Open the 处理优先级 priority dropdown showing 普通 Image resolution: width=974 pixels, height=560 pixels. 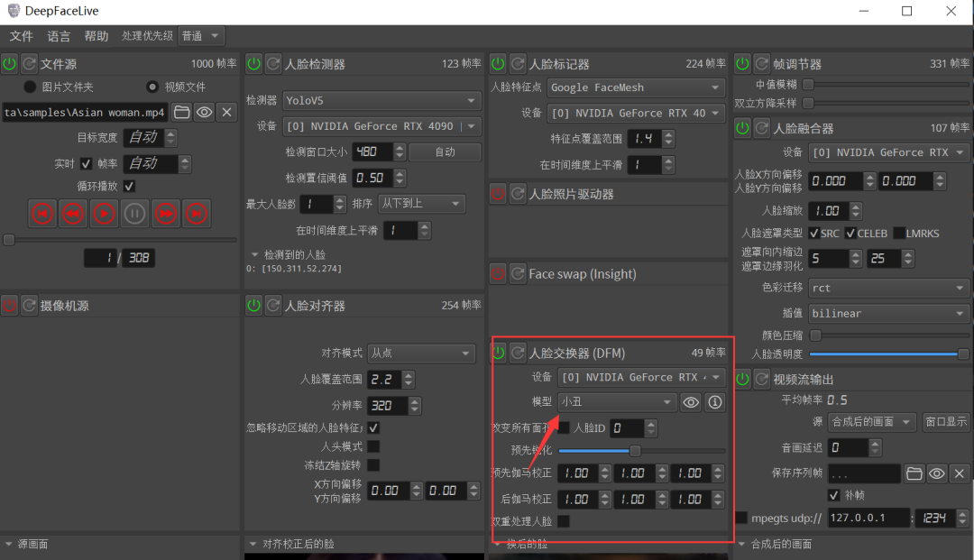coord(201,36)
